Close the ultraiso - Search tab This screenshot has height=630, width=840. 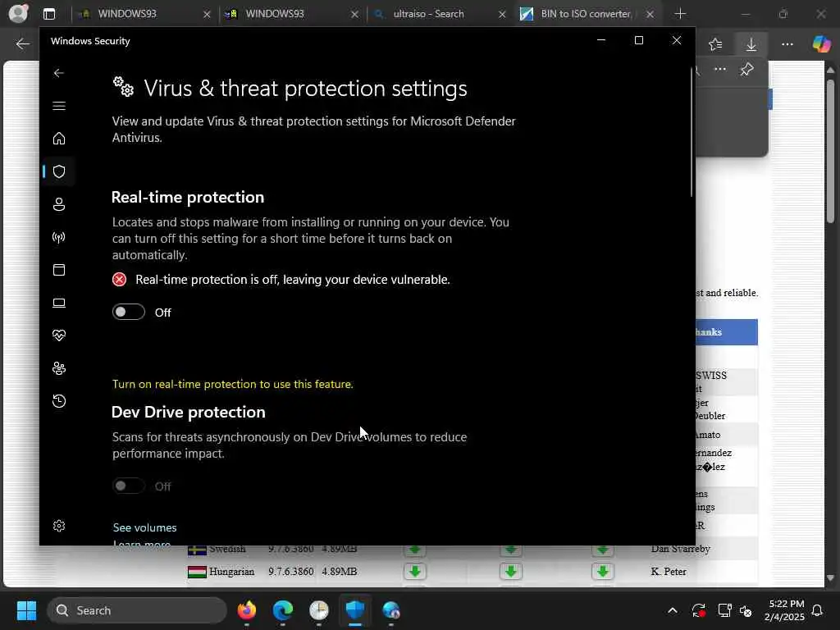click(x=502, y=15)
